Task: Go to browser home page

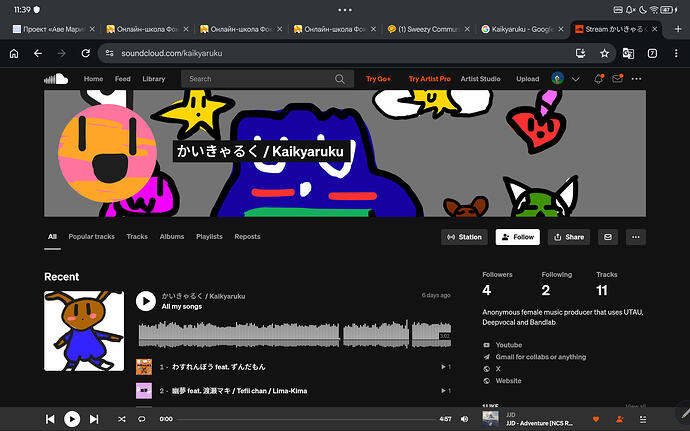Action: point(14,53)
